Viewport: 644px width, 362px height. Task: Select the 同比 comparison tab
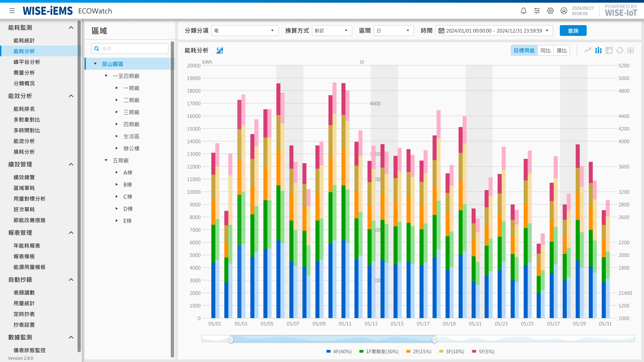click(x=546, y=50)
